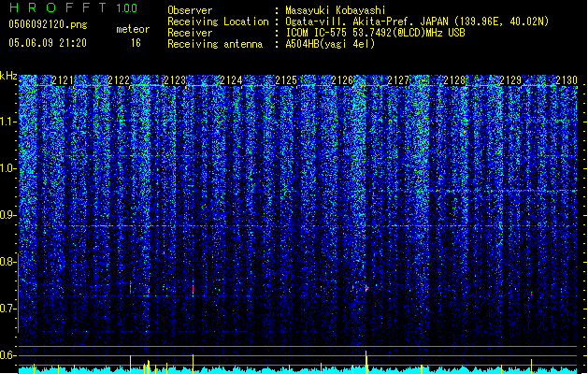Click the 2129 time marker
Viewport: 588px width, 374px height.
pyautogui.click(x=510, y=79)
